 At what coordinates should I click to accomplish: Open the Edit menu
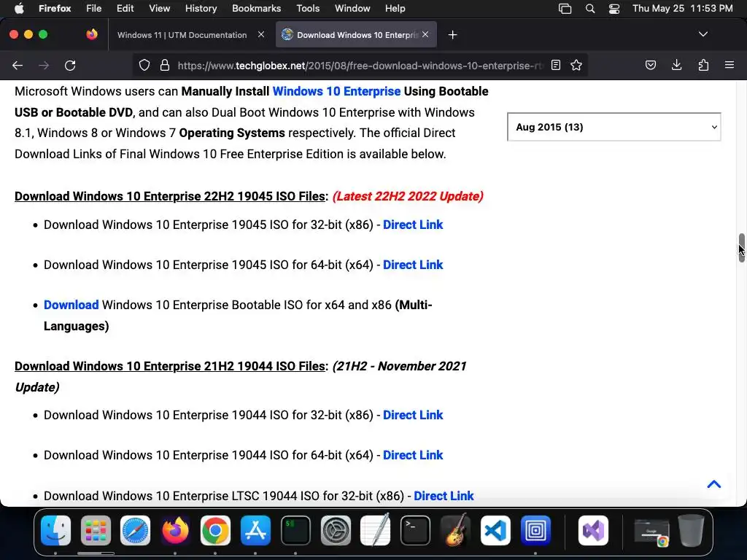125,9
